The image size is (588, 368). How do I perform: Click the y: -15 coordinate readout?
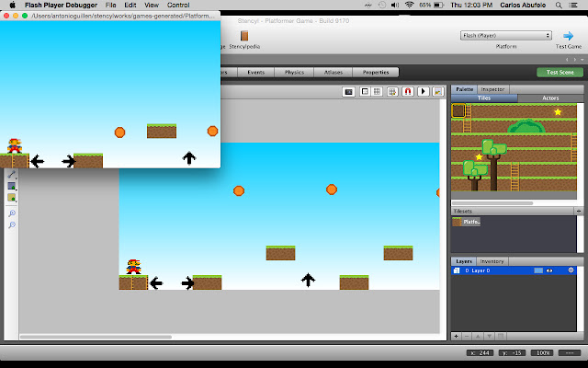pyautogui.click(x=513, y=353)
